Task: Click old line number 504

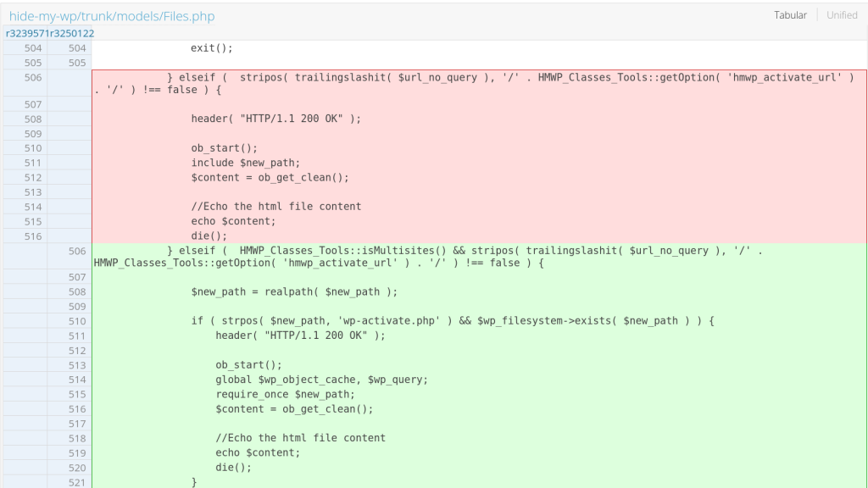Action: tap(33, 48)
